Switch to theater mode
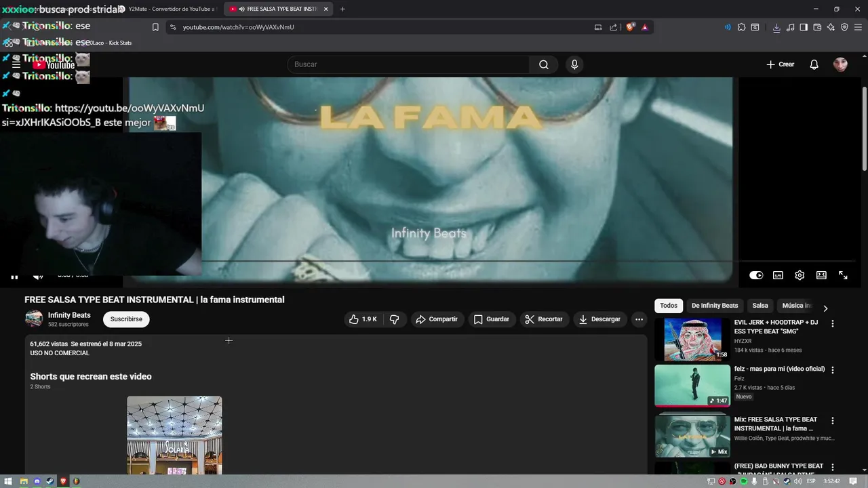Viewport: 868px width, 488px height. coord(821,275)
